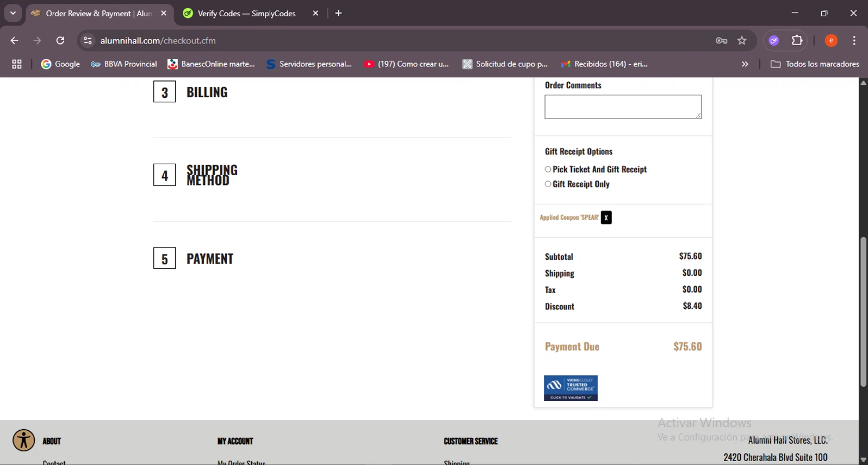
Task: Click the ABOUT footer heading
Action: (x=52, y=441)
